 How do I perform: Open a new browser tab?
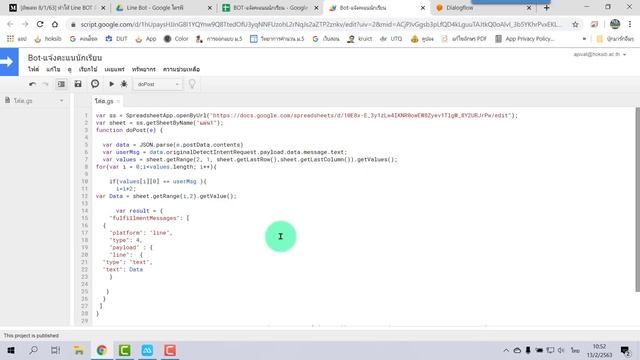pos(546,8)
